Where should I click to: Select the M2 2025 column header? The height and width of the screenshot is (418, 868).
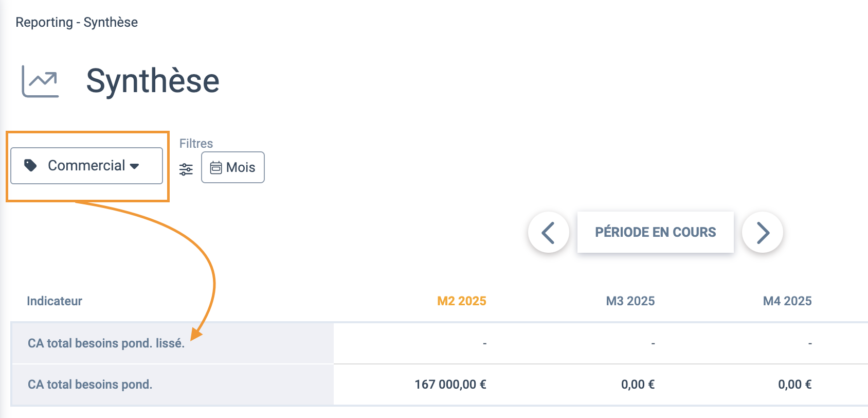462,301
